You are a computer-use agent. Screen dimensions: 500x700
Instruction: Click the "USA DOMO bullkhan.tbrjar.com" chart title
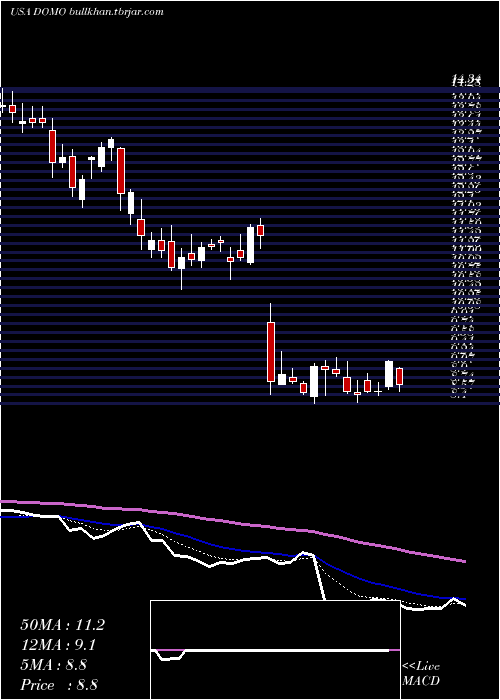pos(87,12)
